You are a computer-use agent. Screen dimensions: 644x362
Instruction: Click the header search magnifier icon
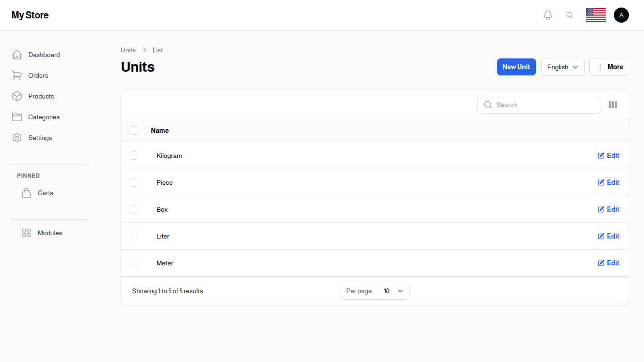(570, 15)
